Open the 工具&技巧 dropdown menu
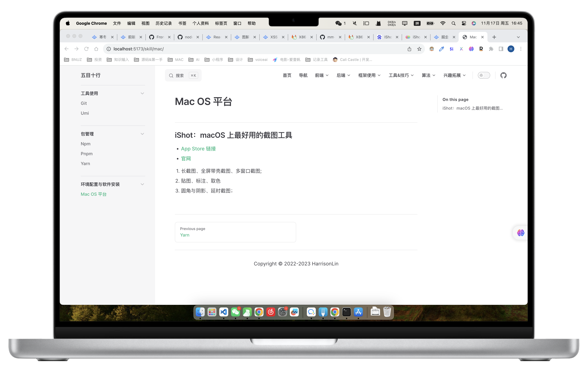588x371 pixels. coord(401,75)
